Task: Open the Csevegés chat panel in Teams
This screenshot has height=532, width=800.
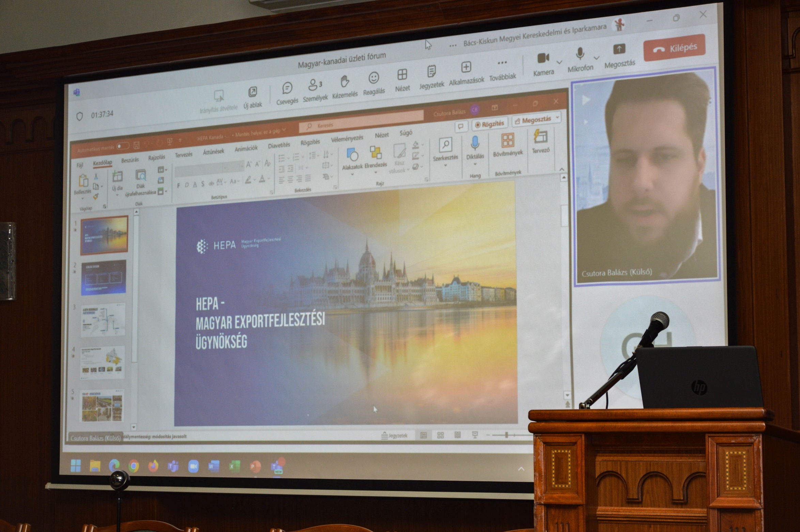Action: click(x=287, y=93)
